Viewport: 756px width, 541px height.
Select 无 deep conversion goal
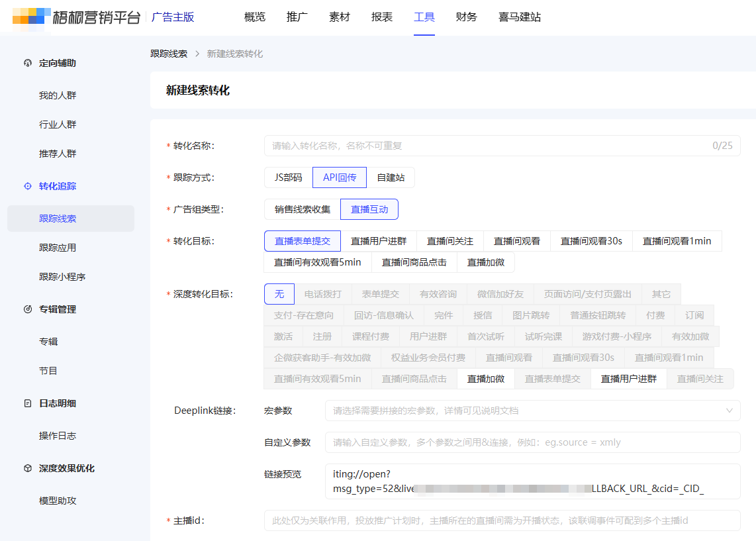pyautogui.click(x=279, y=294)
